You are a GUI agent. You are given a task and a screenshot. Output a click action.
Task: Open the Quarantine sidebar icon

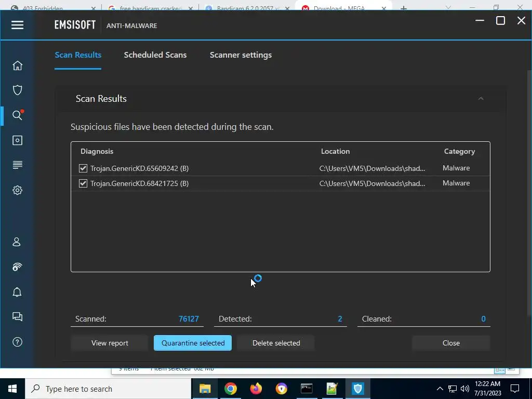pyautogui.click(x=17, y=140)
